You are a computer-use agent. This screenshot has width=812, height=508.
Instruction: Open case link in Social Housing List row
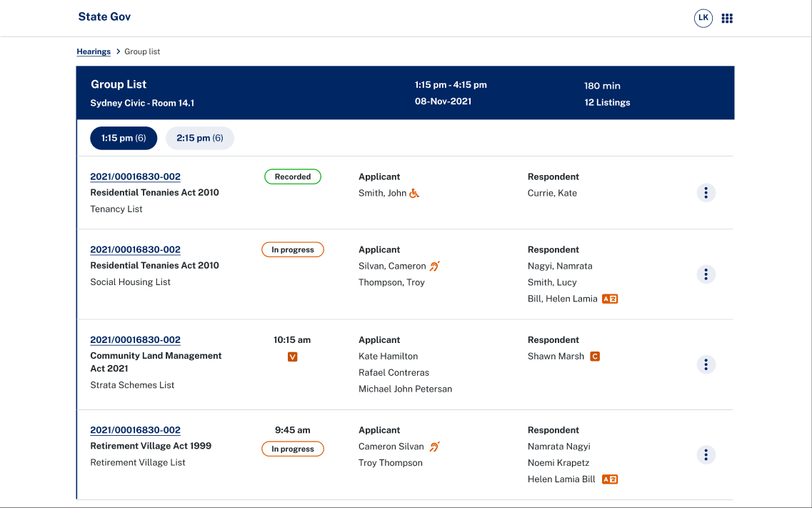(135, 249)
